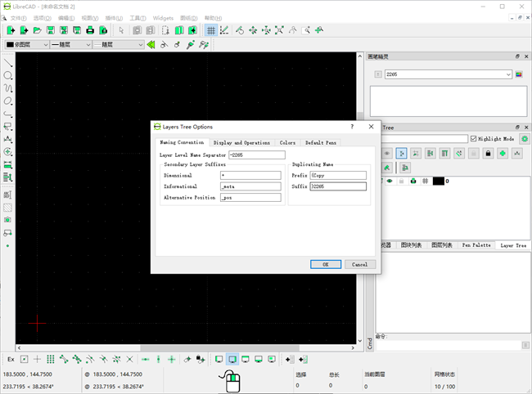
Task: Click the new drawing icon in toolbar
Action: tap(11, 30)
